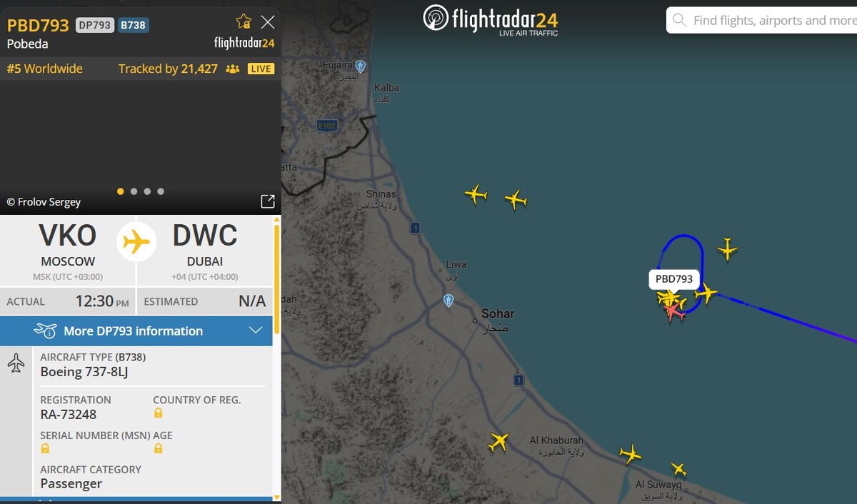Screen dimensions: 857x504
Task: Expand More DP793 information section
Action: point(136,331)
